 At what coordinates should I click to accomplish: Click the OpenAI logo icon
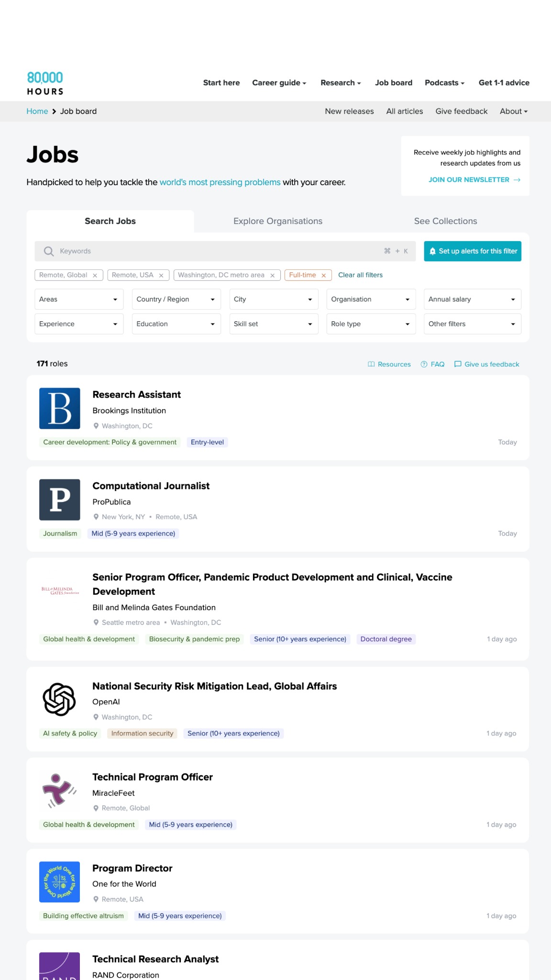coord(59,700)
